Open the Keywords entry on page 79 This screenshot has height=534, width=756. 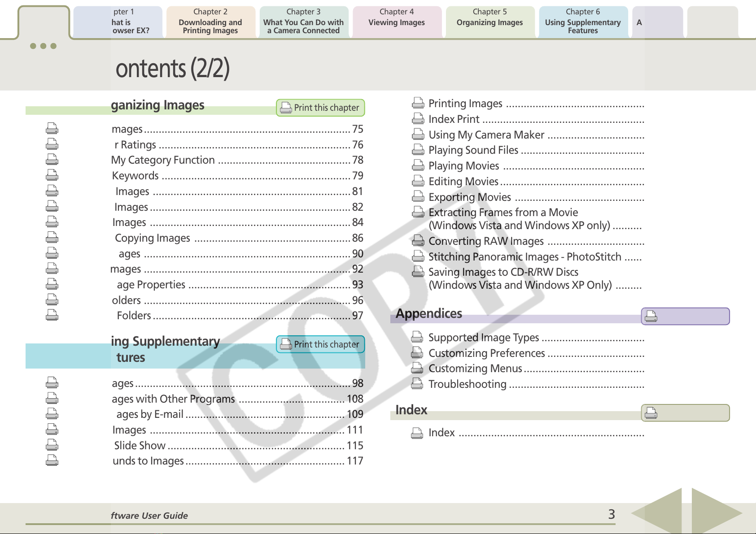click(x=237, y=175)
